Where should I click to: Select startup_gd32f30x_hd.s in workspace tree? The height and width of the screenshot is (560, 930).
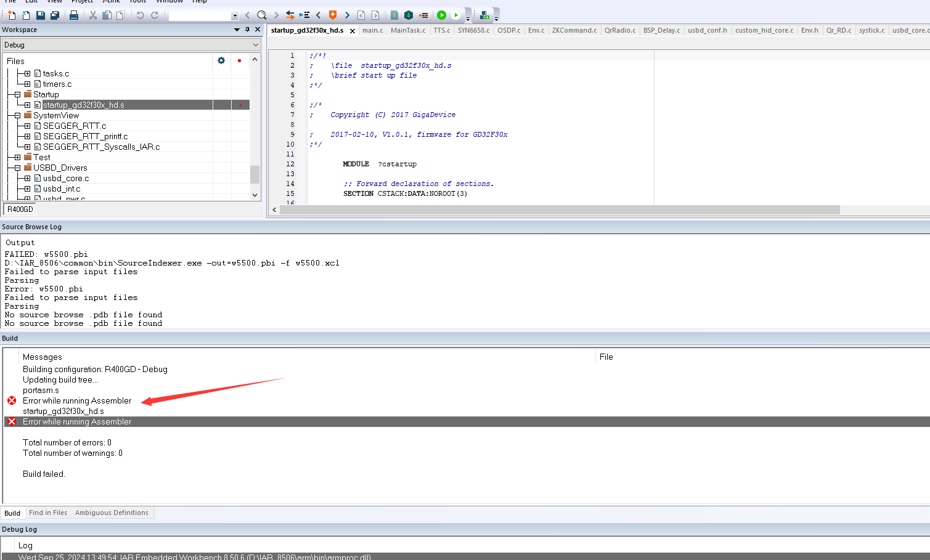coord(83,105)
